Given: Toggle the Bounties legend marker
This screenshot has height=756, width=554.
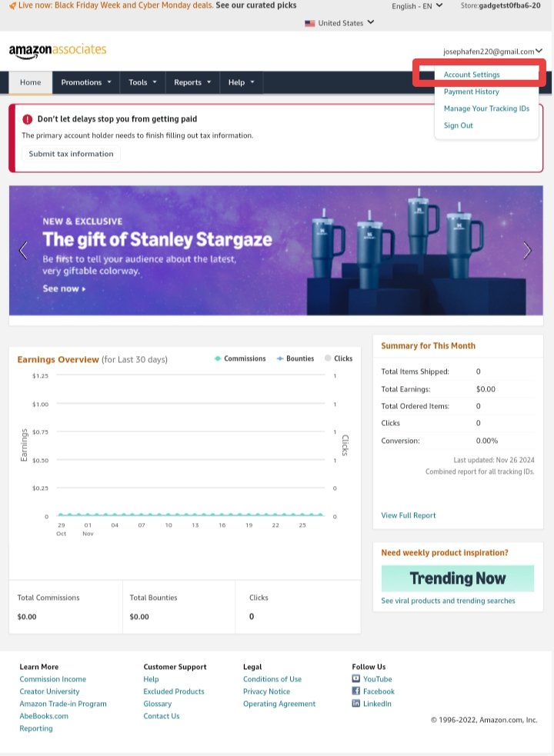Looking at the screenshot, I should pyautogui.click(x=280, y=358).
